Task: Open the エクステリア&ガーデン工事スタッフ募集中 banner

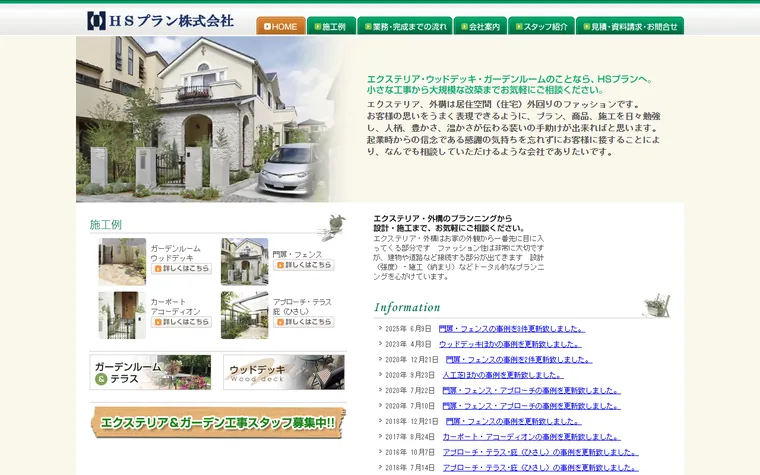Action: [x=218, y=423]
